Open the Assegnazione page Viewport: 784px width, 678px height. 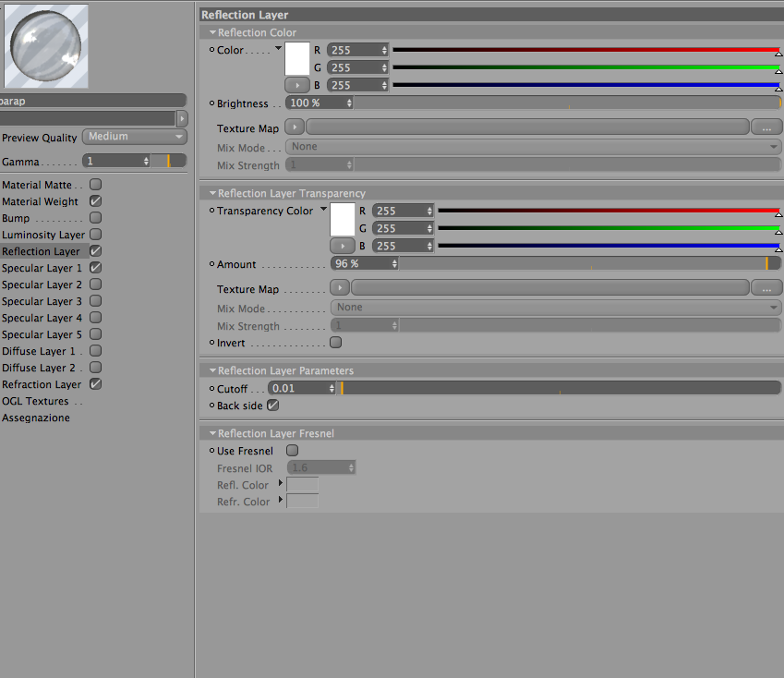pyautogui.click(x=36, y=418)
